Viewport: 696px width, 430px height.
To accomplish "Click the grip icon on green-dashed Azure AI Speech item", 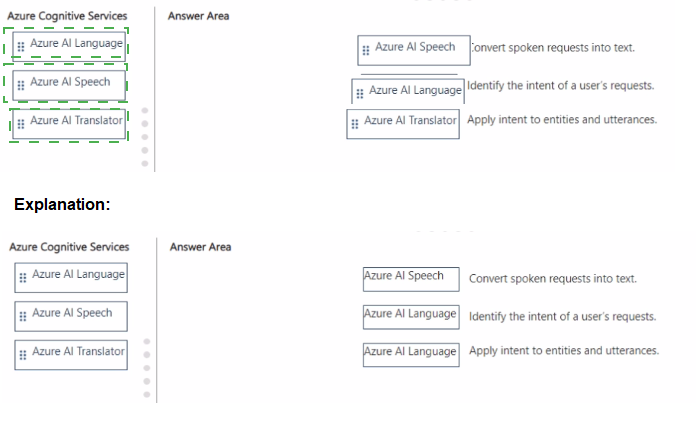I will coord(21,85).
